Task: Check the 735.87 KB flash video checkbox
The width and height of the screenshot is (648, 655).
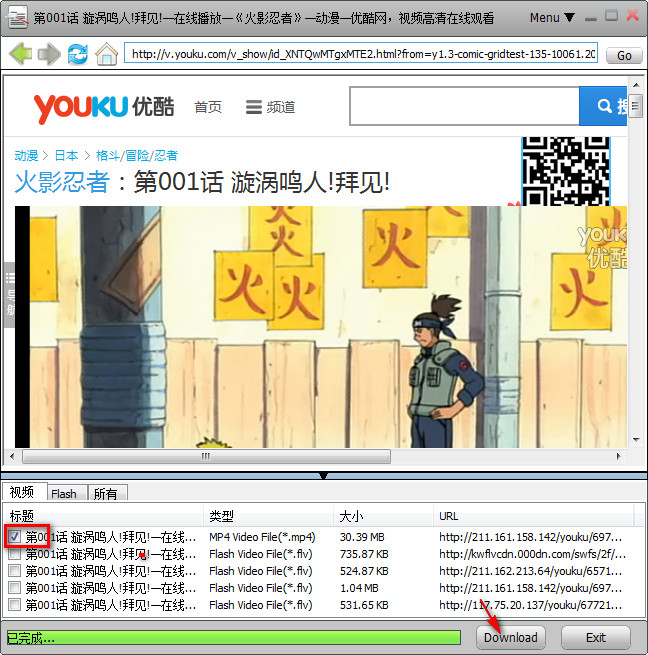Action: (x=14, y=554)
